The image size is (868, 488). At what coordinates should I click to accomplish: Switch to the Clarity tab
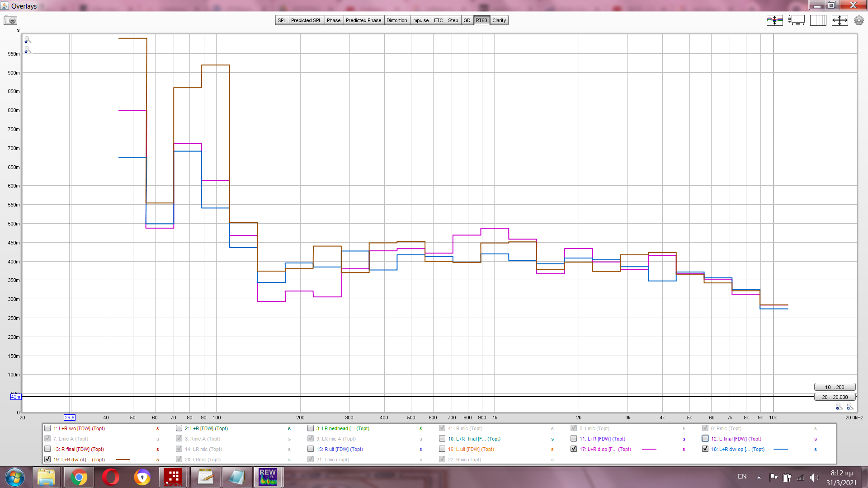[499, 20]
